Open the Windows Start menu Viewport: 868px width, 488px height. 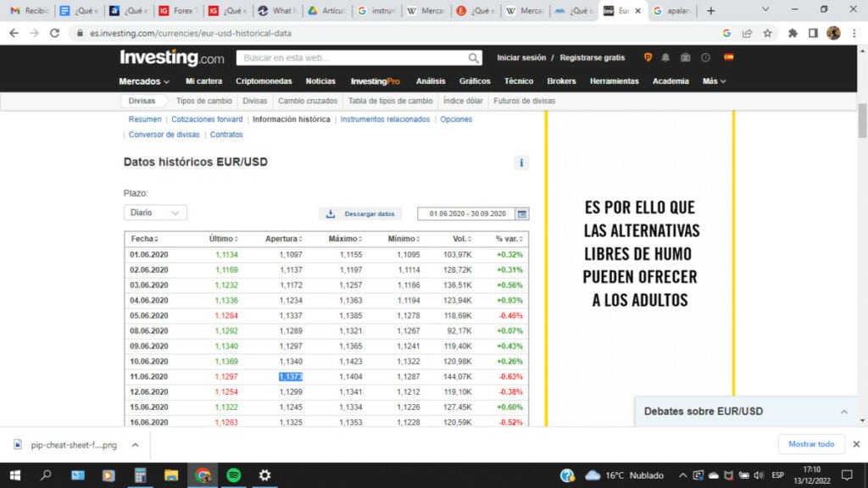click(15, 475)
